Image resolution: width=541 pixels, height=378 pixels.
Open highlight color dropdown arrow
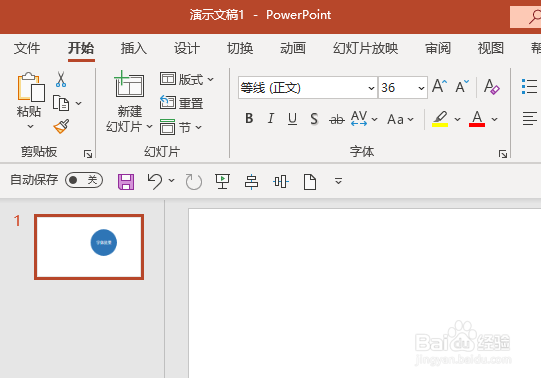pos(458,119)
